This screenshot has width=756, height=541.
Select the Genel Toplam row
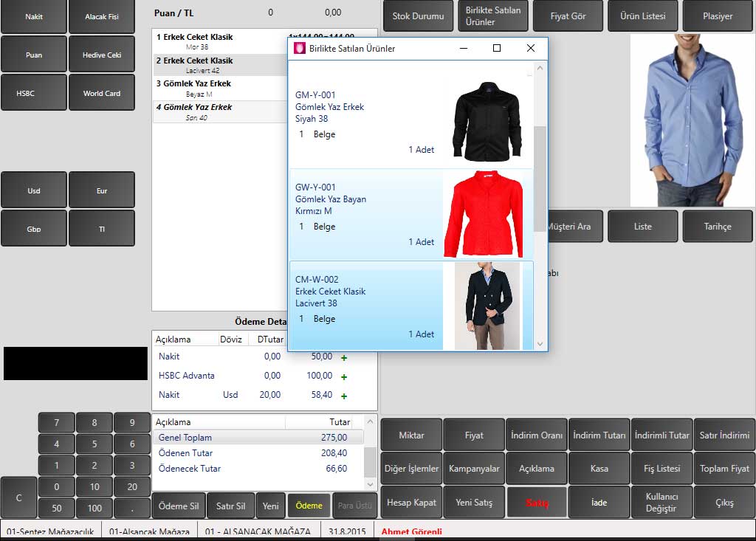[x=258, y=438]
